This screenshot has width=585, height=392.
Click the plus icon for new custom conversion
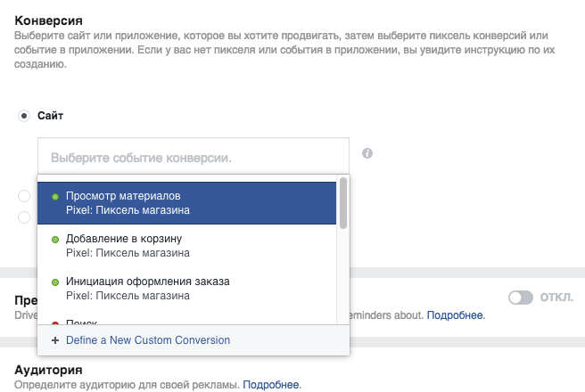55,340
